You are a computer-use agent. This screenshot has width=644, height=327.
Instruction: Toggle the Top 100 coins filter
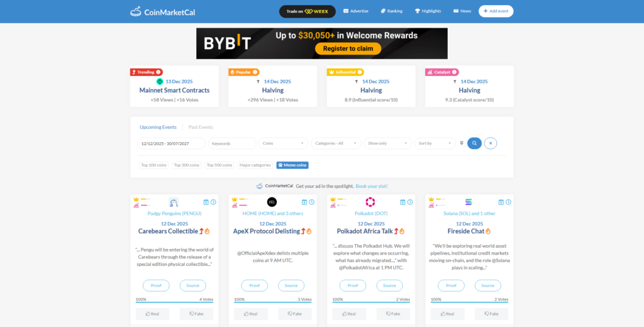153,165
